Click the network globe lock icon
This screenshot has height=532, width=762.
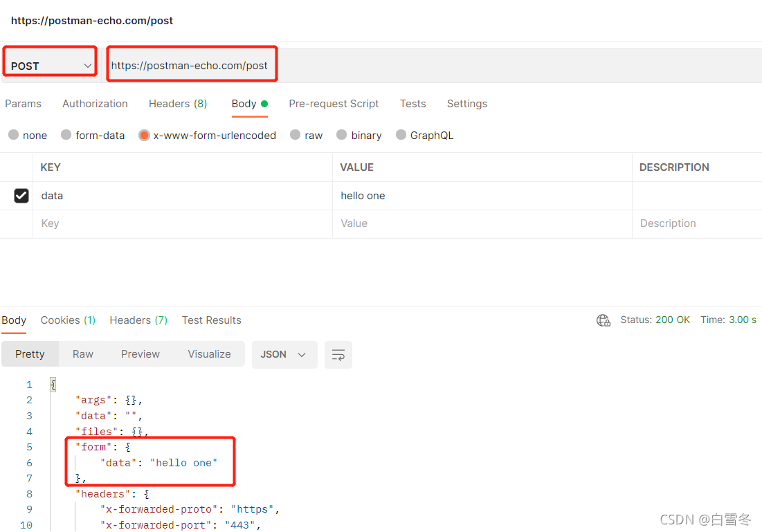[x=603, y=320]
